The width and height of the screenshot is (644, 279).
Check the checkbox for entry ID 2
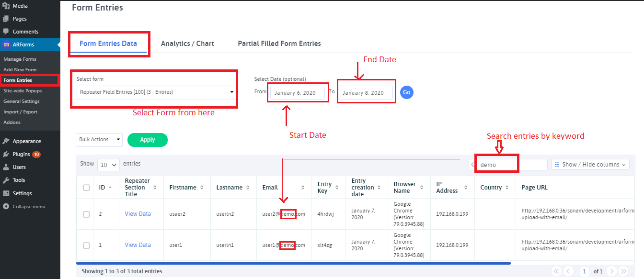coord(86,214)
